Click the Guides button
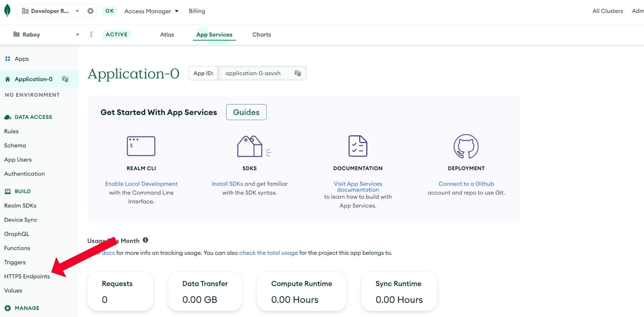Screen dimensions: 644x317 tap(246, 112)
